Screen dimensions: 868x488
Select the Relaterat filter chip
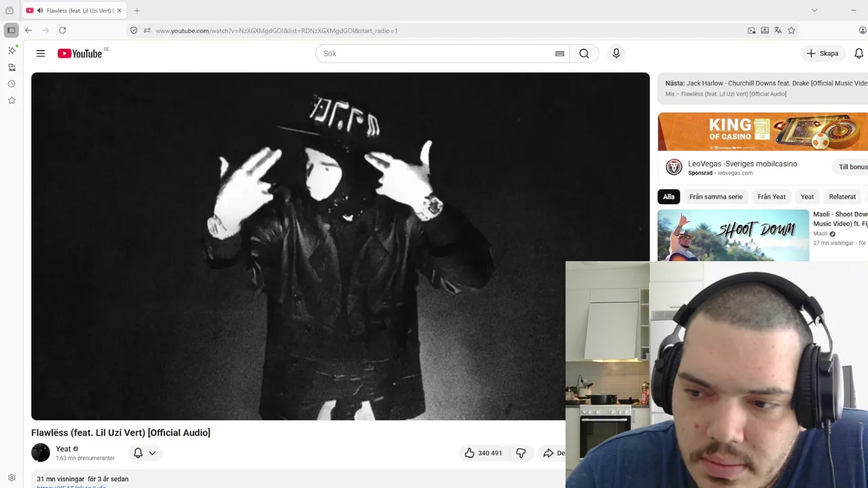pos(842,197)
